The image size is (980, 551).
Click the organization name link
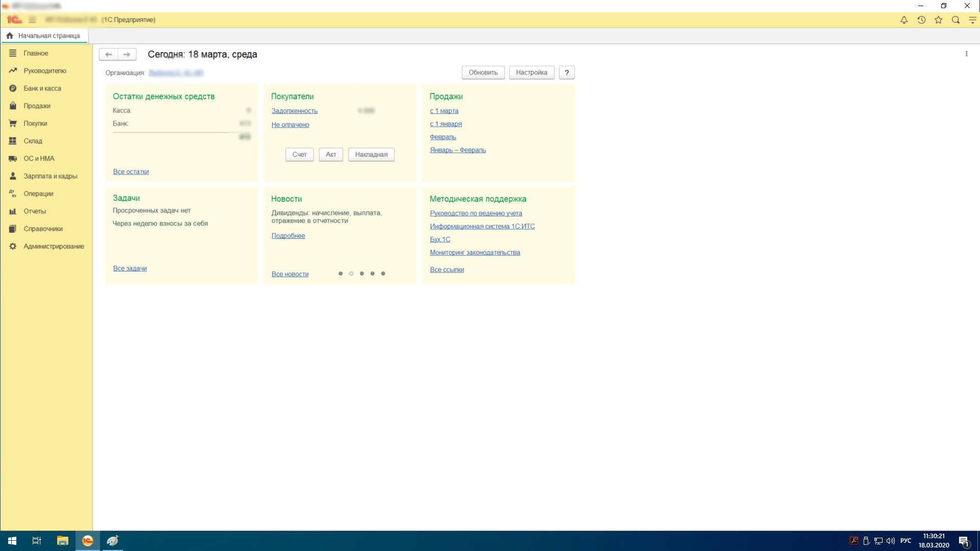click(176, 73)
